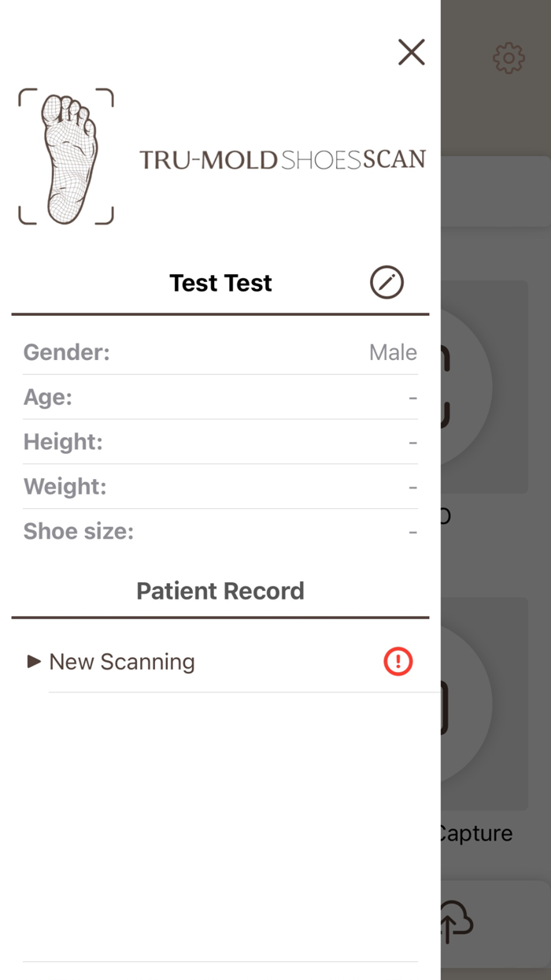Tap the TRU-MOLD SHOES SCAN wordmark
This screenshot has width=551, height=980.
[x=283, y=158]
